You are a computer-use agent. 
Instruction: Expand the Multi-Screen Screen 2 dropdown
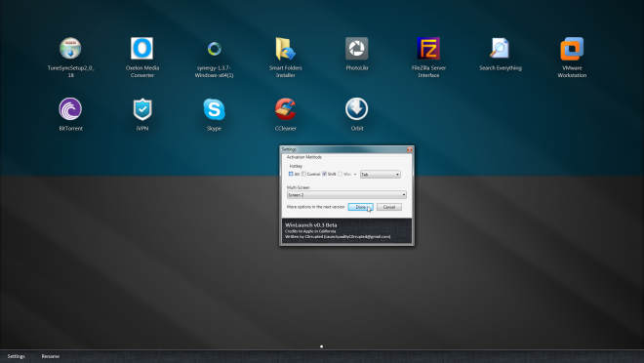(346, 194)
